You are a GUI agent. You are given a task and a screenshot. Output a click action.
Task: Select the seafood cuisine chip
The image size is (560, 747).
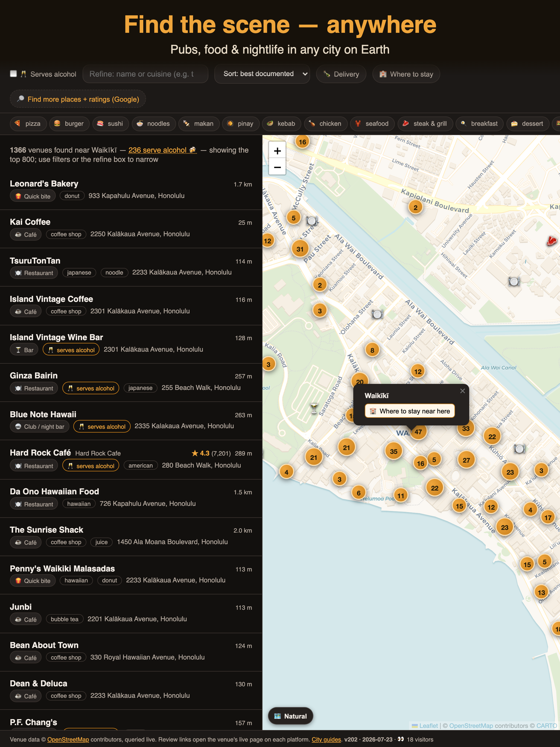pos(372,124)
